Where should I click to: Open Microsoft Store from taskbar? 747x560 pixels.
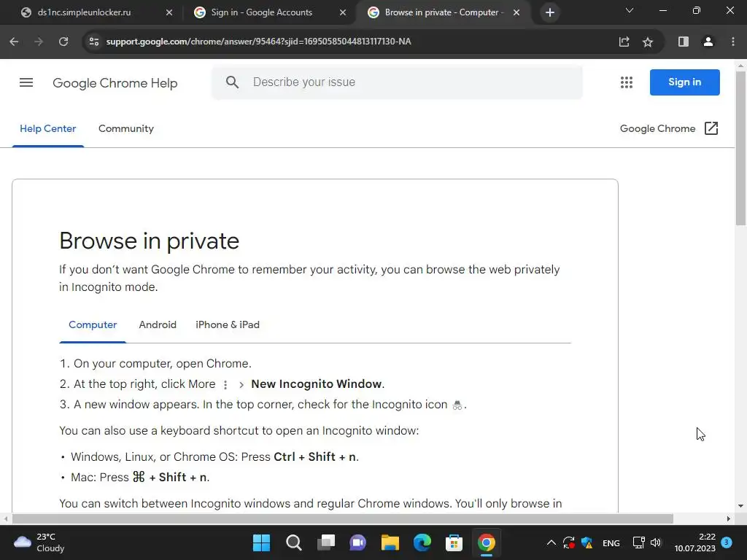pos(454,542)
